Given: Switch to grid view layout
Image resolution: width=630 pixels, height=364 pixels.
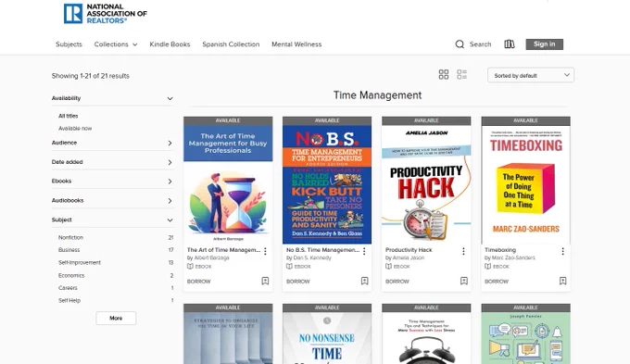Looking at the screenshot, I should pos(444,74).
